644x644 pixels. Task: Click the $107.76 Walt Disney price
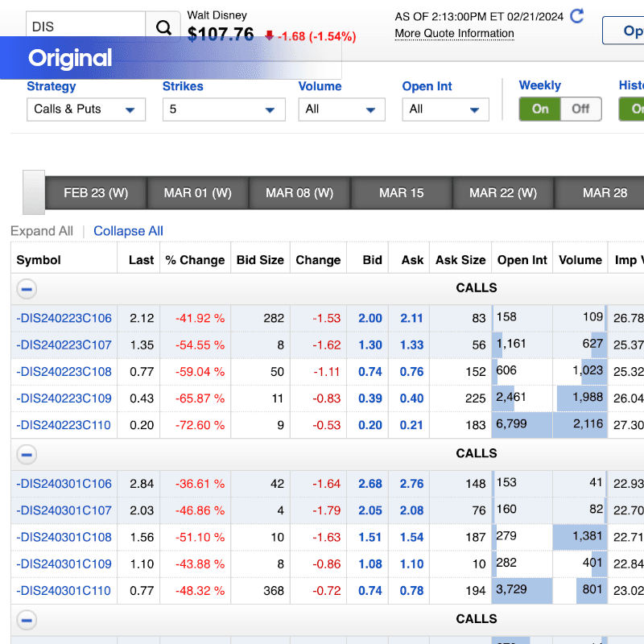221,35
